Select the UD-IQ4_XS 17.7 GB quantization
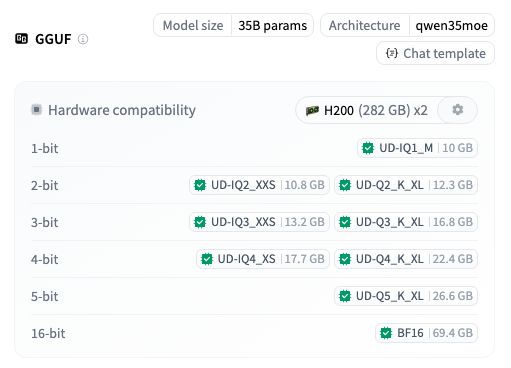 pyautogui.click(x=263, y=259)
